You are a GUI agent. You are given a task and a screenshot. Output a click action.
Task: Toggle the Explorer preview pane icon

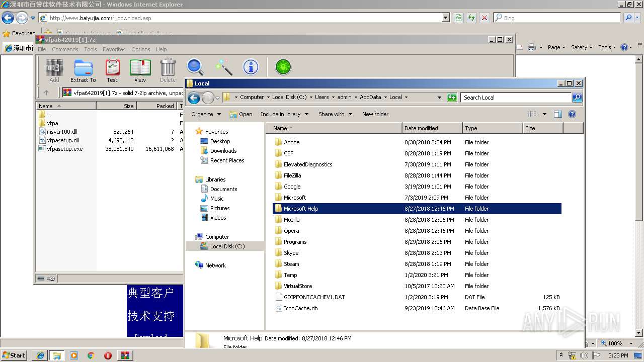pos(557,114)
